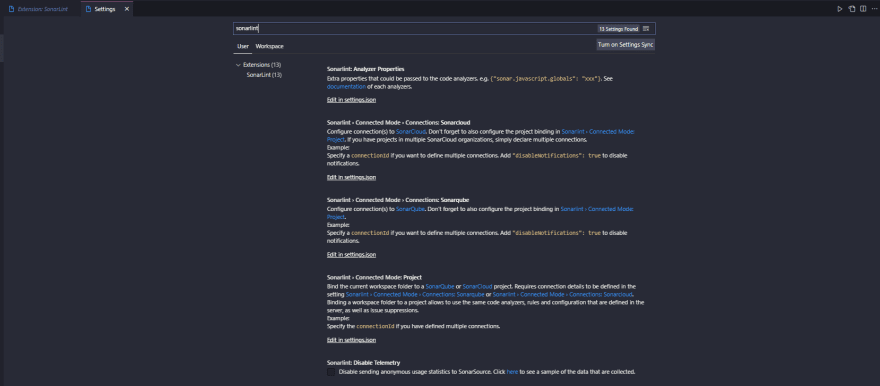This screenshot has height=386, width=880.
Task: Edit Sonarcloud connections in settings.json
Action: click(x=351, y=177)
